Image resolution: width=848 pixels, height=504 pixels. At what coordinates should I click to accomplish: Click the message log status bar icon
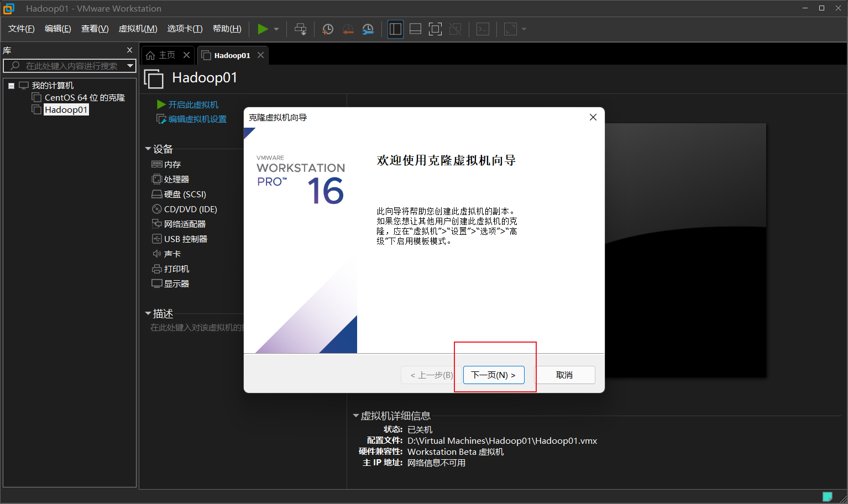pyautogui.click(x=827, y=496)
